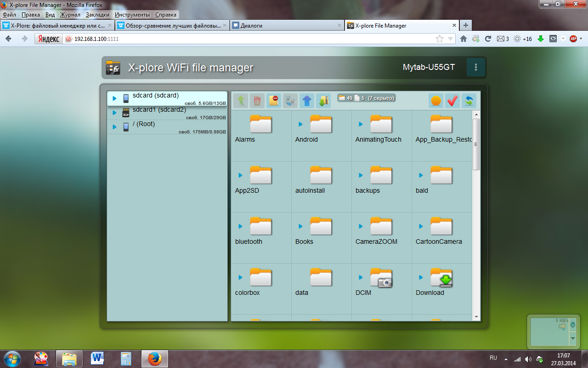This screenshot has height=368, width=588.
Task: Click the X-plore logo icon in header
Action: 113,68
